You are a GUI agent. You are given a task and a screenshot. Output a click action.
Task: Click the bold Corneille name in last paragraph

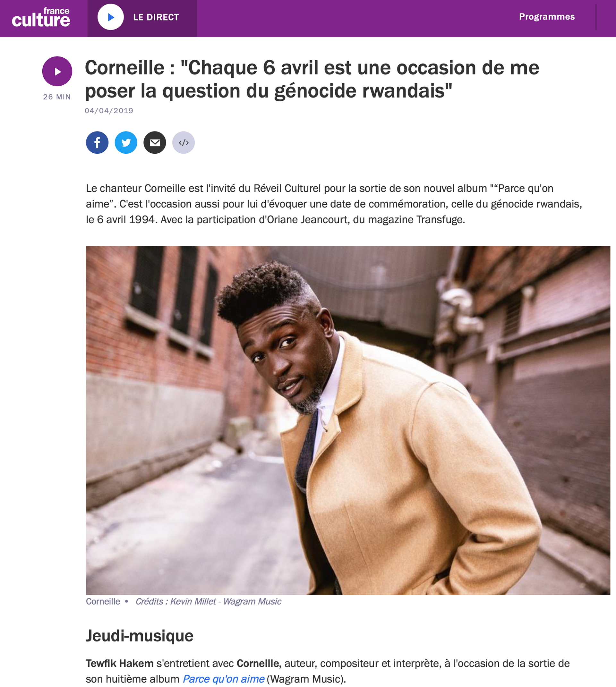[259, 663]
